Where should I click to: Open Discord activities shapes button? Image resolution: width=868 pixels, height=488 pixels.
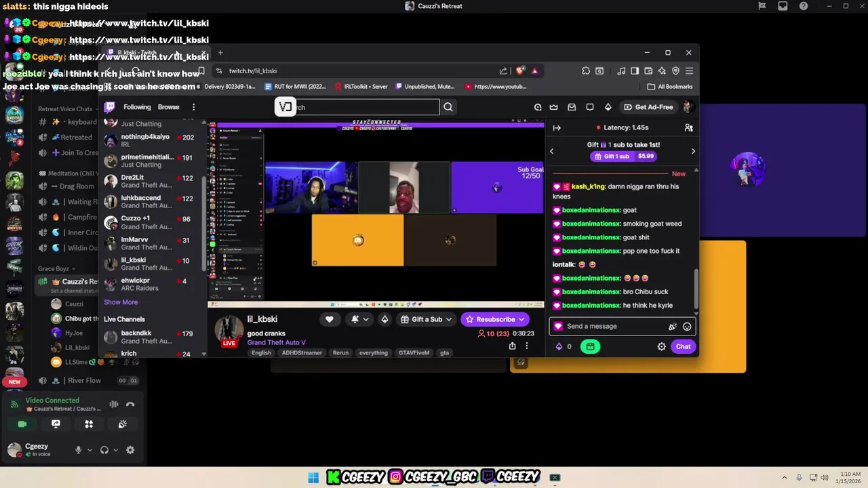point(89,424)
